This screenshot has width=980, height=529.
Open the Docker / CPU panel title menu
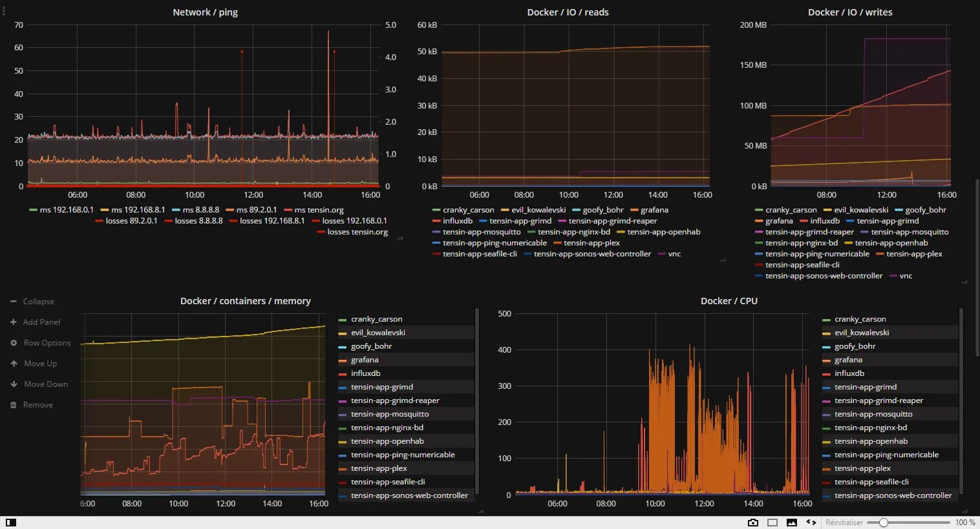[729, 301]
